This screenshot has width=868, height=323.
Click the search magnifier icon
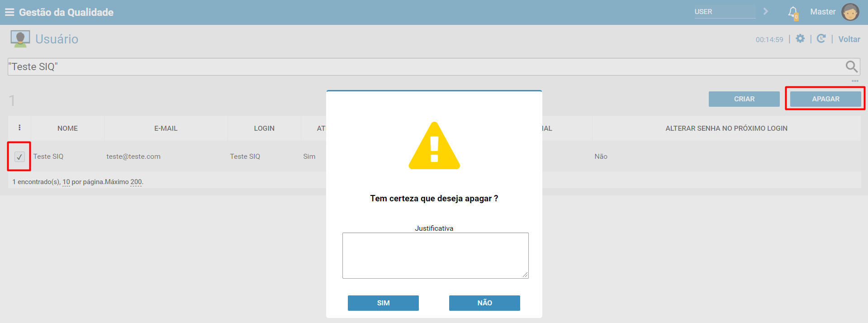coord(851,66)
